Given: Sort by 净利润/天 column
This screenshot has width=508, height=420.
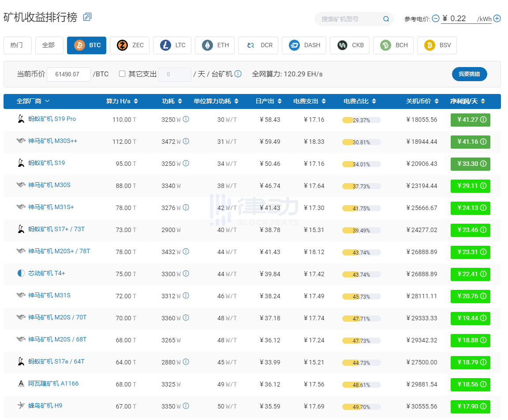Looking at the screenshot, I should point(467,101).
